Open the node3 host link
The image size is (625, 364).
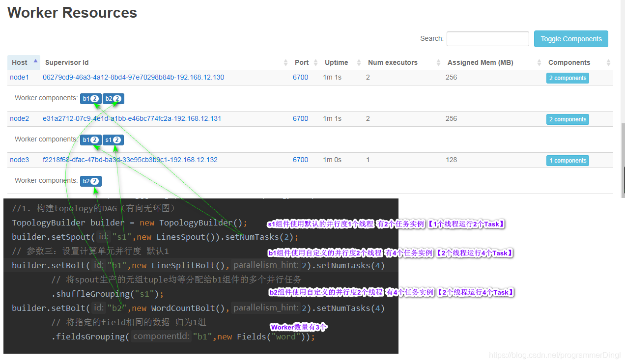(20, 160)
